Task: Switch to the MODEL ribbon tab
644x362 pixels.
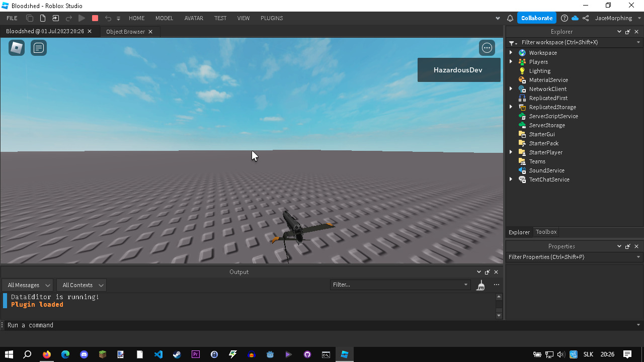Action: click(x=164, y=18)
